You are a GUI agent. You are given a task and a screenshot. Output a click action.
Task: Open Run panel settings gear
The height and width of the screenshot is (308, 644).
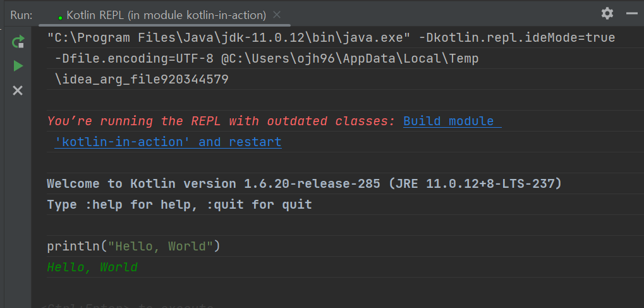[x=607, y=13]
